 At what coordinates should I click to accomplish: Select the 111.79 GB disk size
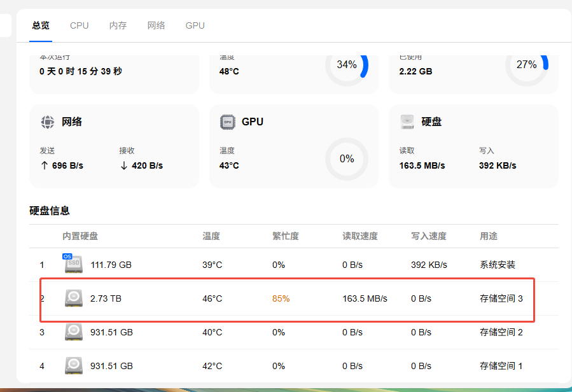[111, 265]
